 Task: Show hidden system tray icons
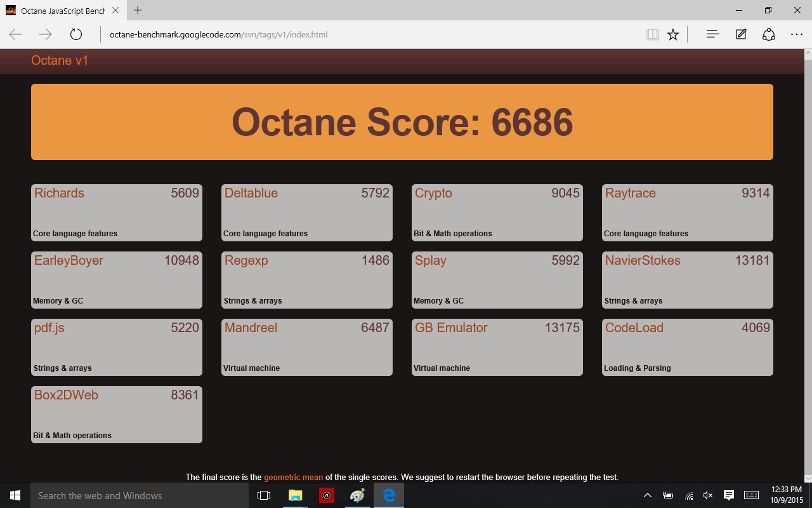click(x=648, y=495)
